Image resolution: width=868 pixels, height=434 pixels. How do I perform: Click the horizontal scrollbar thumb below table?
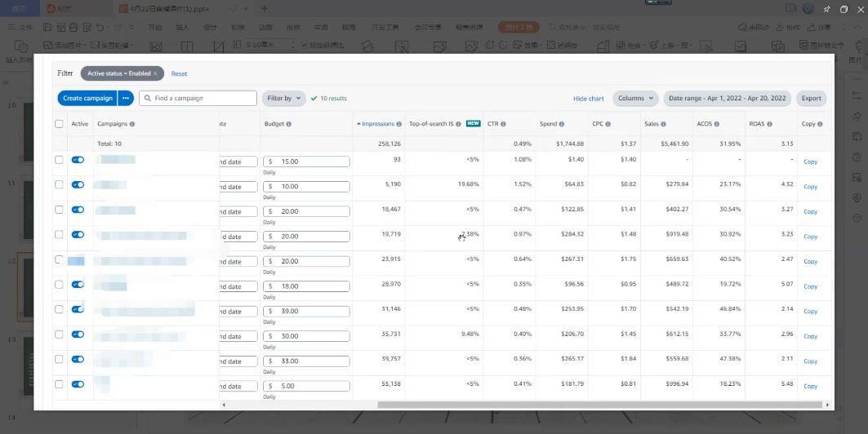(x=600, y=405)
